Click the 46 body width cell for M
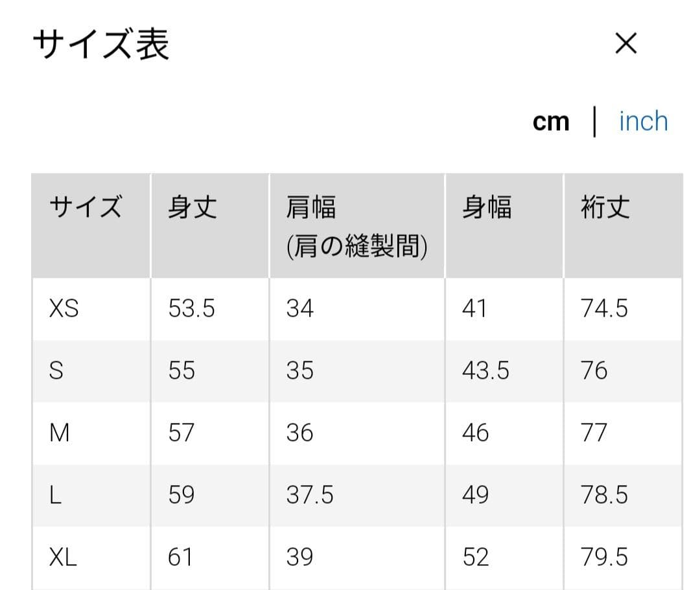 476,433
